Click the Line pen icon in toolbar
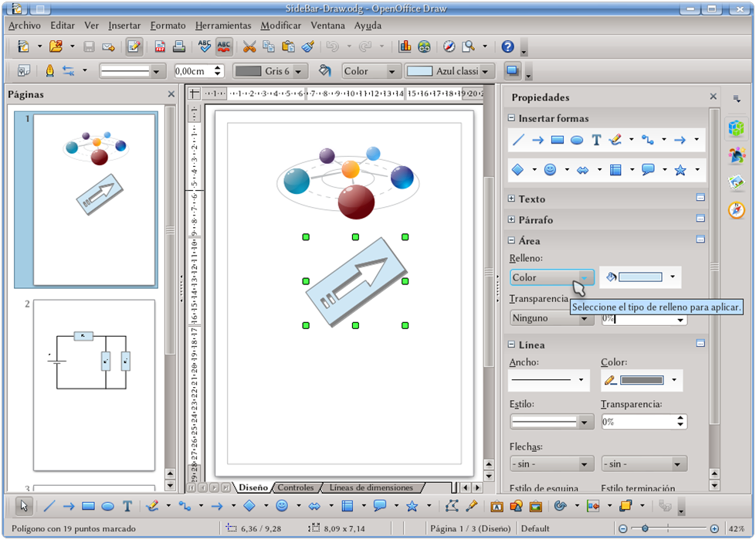The height and width of the screenshot is (540, 756). pyautogui.click(x=49, y=71)
